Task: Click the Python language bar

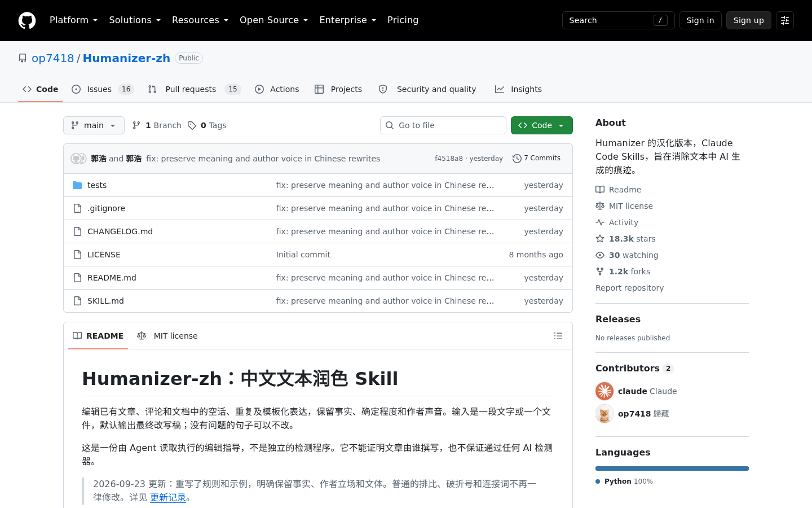Action: click(672, 468)
